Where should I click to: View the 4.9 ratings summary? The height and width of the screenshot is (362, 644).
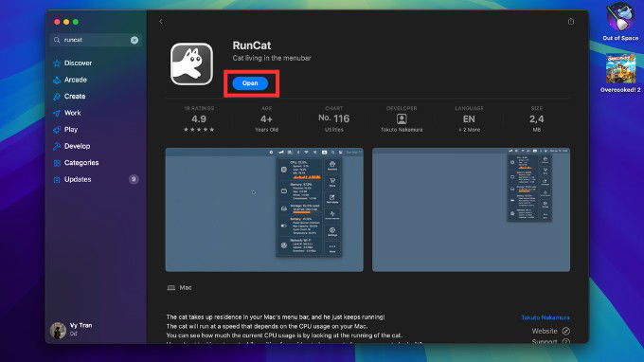tap(199, 119)
